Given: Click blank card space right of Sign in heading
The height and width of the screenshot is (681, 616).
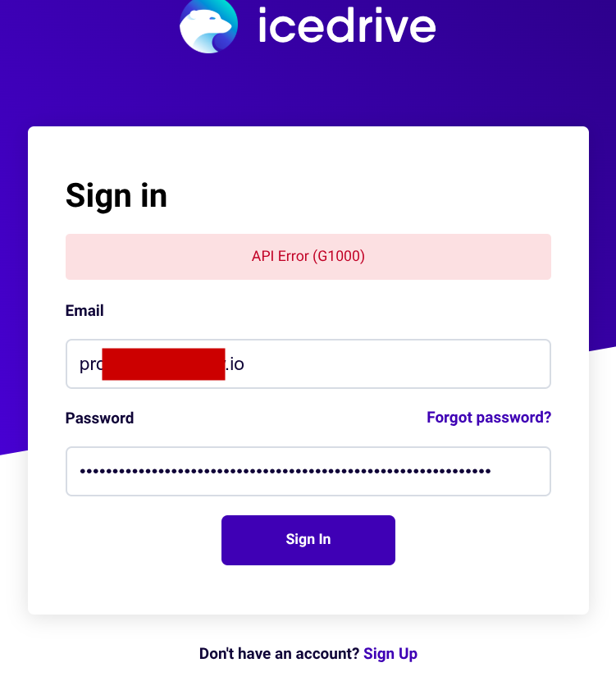Looking at the screenshot, I should coord(369,195).
